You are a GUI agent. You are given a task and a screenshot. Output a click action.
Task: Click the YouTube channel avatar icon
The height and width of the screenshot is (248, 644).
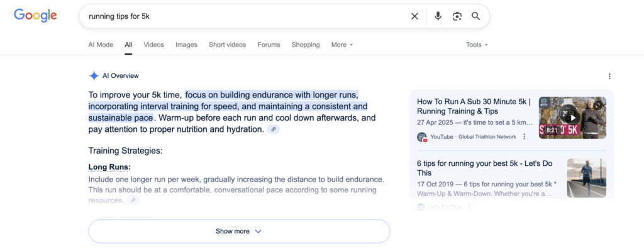tap(422, 137)
